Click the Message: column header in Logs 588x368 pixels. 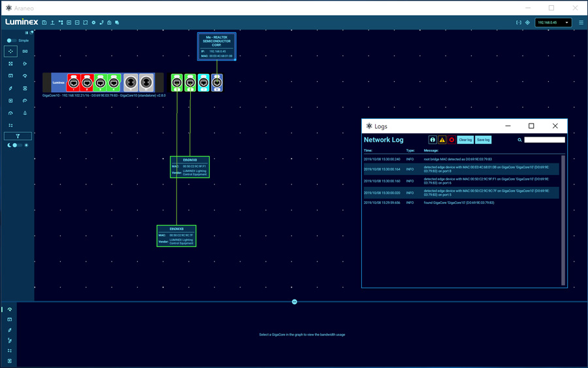(x=431, y=150)
